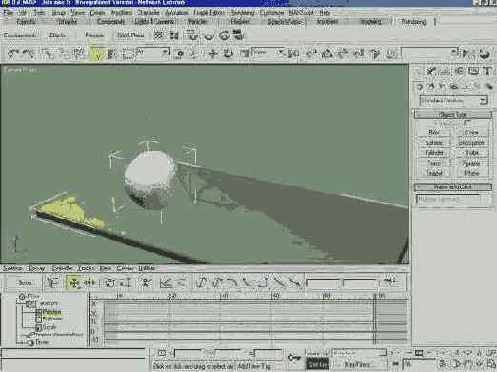Screen dimensions: 497x372
Task: Click the checkered Render Scene icon
Action: [x=159, y=35]
